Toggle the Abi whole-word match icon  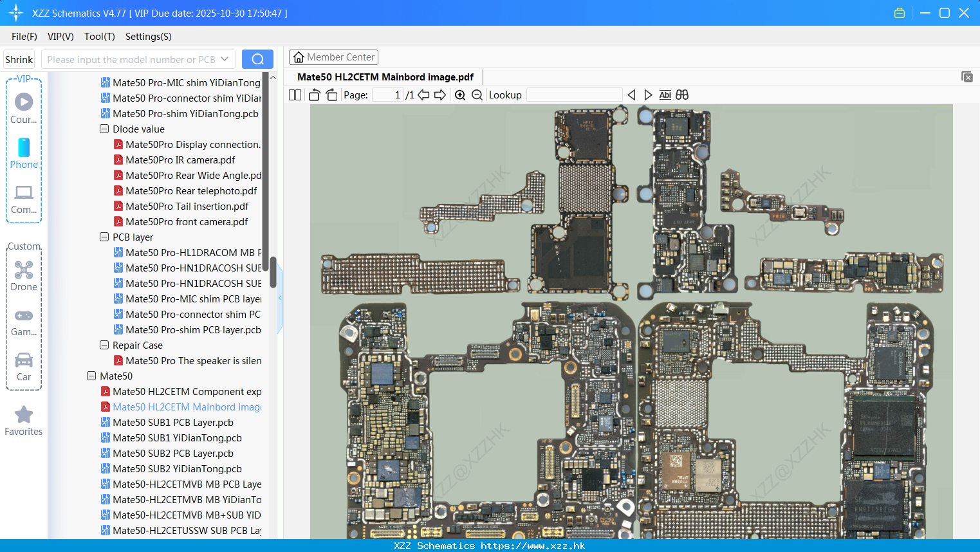click(x=665, y=95)
